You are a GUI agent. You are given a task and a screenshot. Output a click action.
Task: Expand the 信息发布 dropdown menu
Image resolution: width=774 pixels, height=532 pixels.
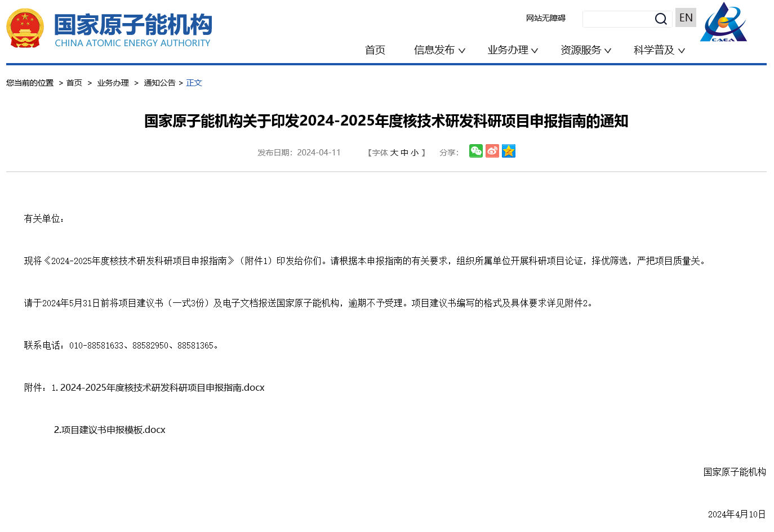coord(439,50)
